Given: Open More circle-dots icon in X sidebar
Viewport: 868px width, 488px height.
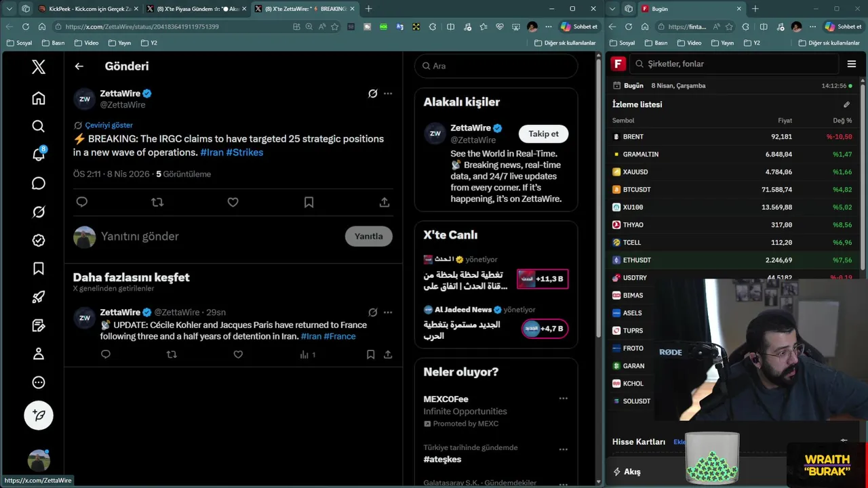Looking at the screenshot, I should tap(39, 382).
